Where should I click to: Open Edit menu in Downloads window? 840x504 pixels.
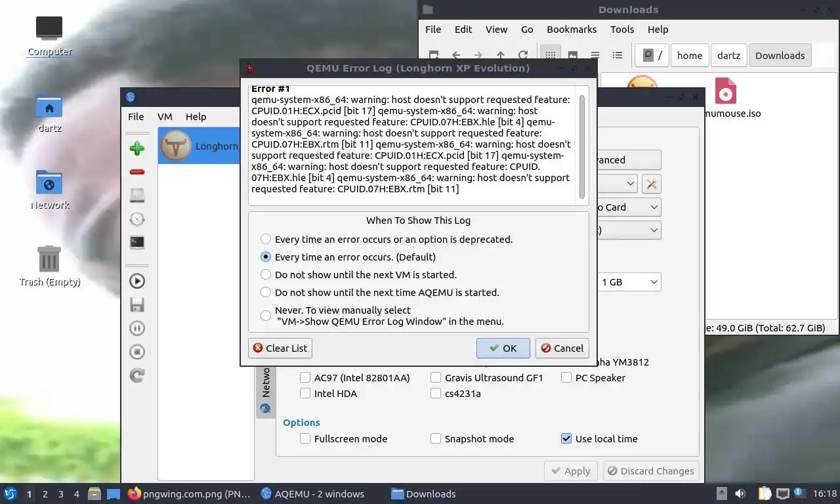[x=463, y=30]
